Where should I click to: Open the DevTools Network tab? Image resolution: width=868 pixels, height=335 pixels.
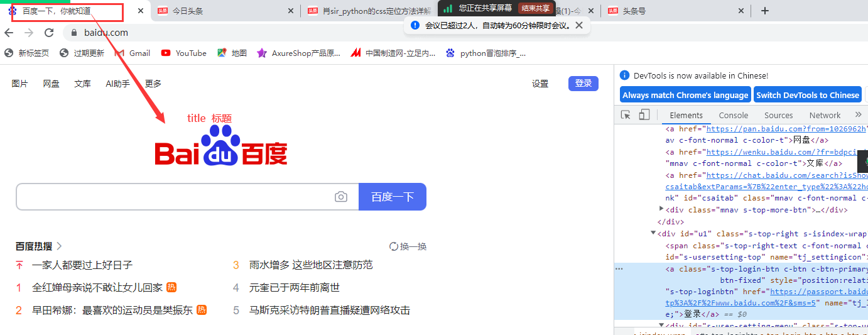825,115
